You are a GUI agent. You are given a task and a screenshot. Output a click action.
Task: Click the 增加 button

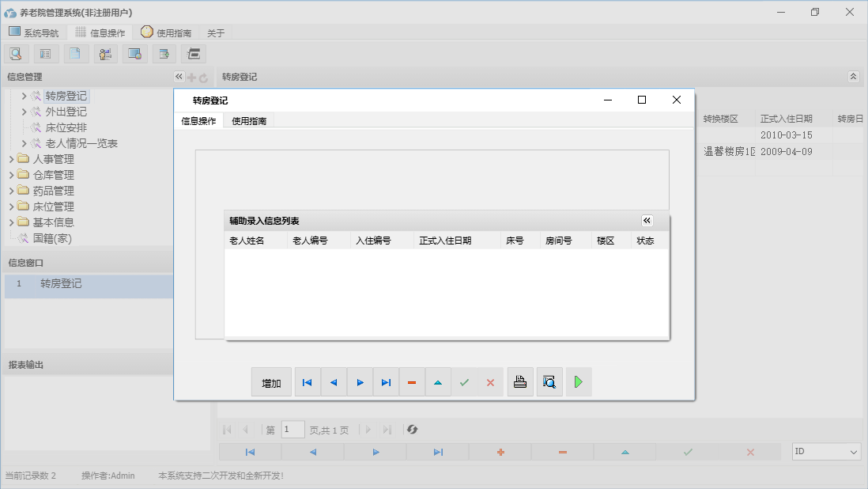click(271, 383)
